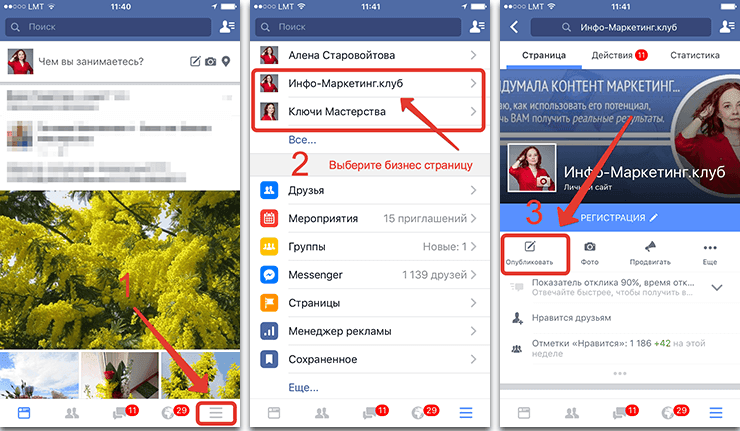
Task: Open 'Страницы' orange flag icon
Action: click(269, 303)
